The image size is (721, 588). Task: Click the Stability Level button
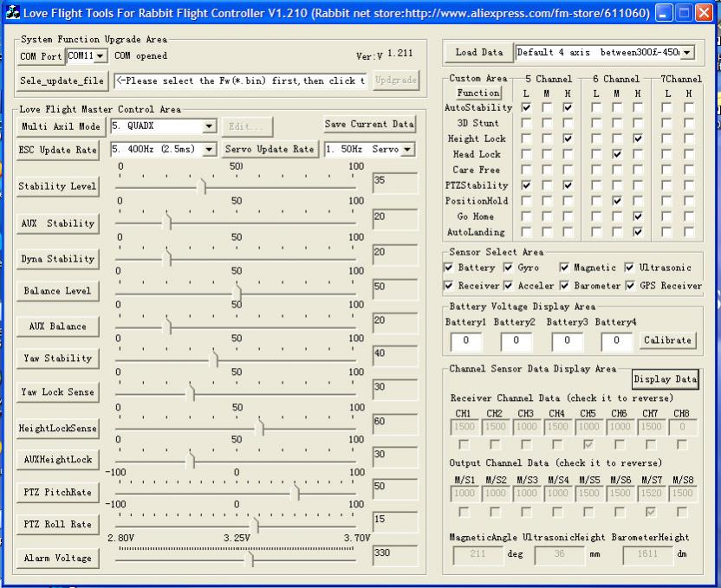pos(57,186)
